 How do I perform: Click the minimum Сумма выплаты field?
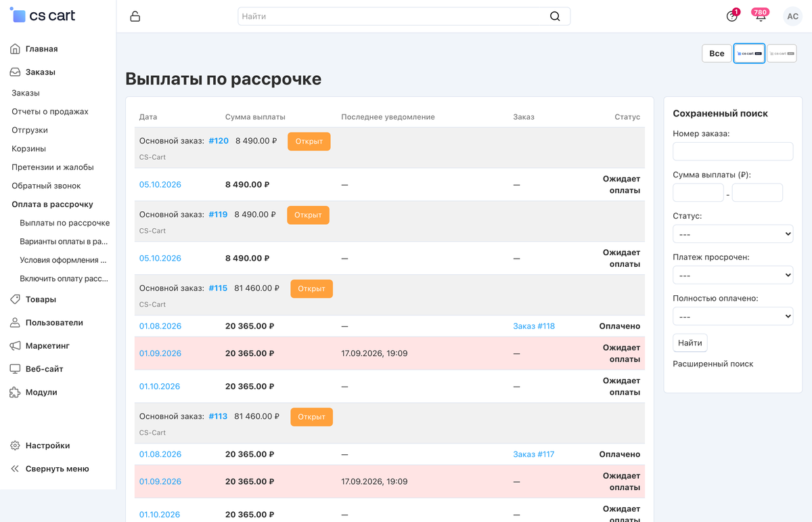tap(698, 193)
